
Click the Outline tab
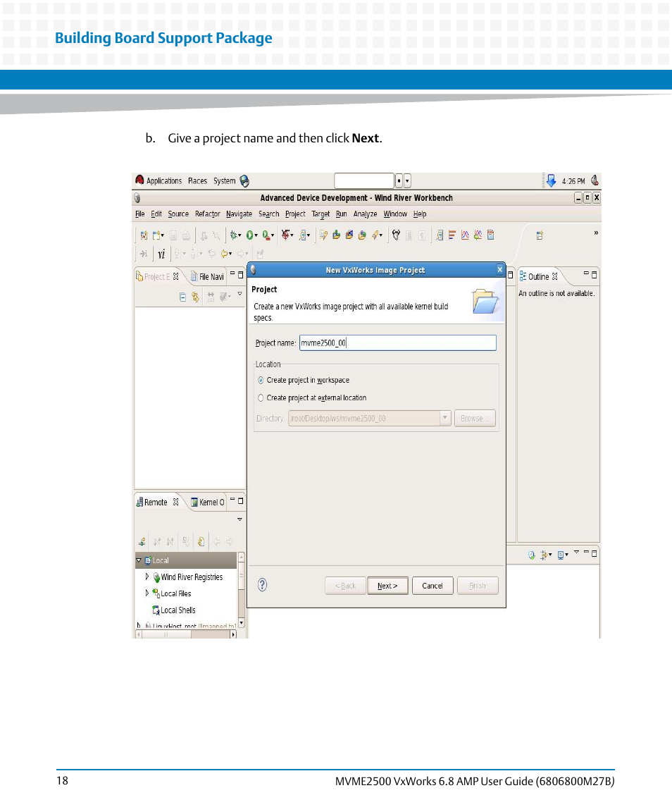[x=538, y=276]
